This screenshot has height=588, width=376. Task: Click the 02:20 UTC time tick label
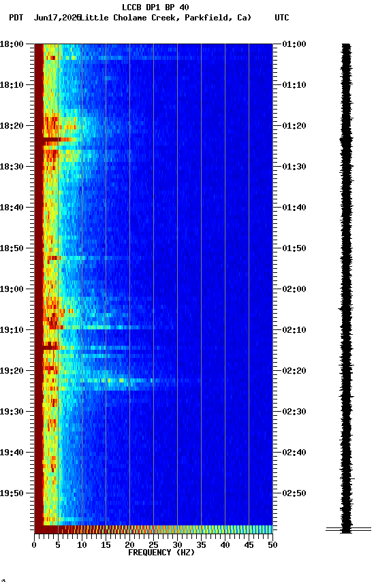click(294, 371)
